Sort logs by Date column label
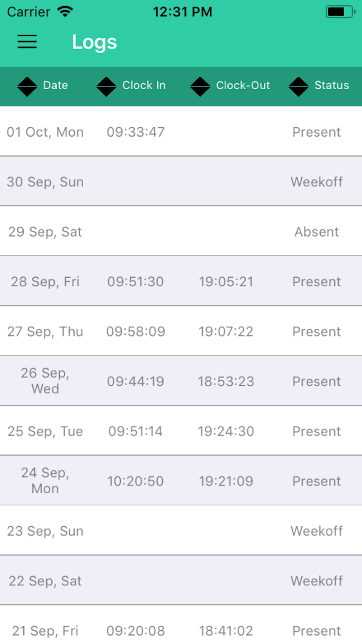 pyautogui.click(x=55, y=85)
